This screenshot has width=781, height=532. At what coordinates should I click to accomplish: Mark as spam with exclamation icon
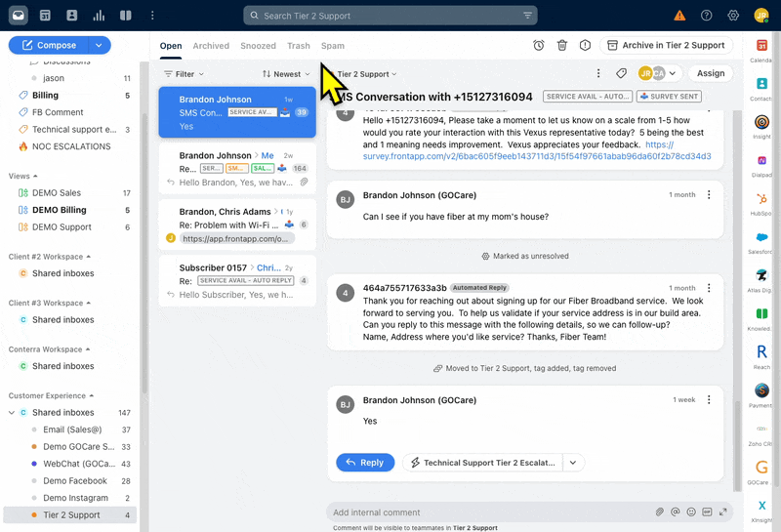(585, 45)
